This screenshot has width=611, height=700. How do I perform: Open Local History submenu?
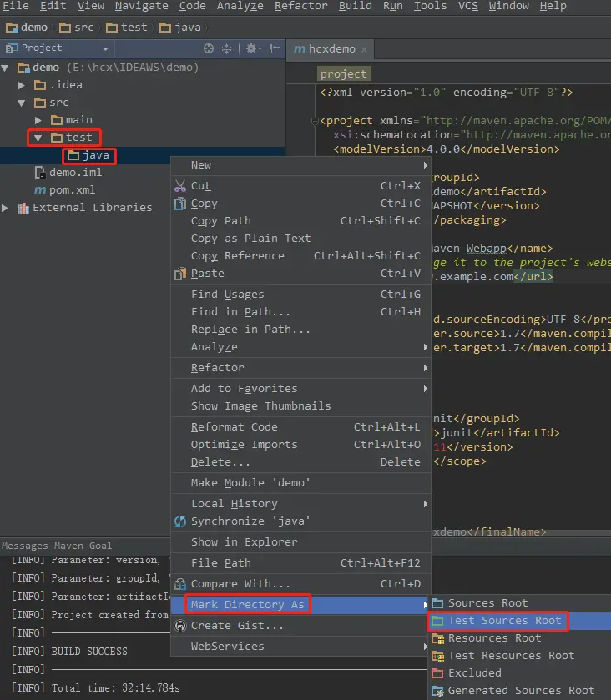301,504
